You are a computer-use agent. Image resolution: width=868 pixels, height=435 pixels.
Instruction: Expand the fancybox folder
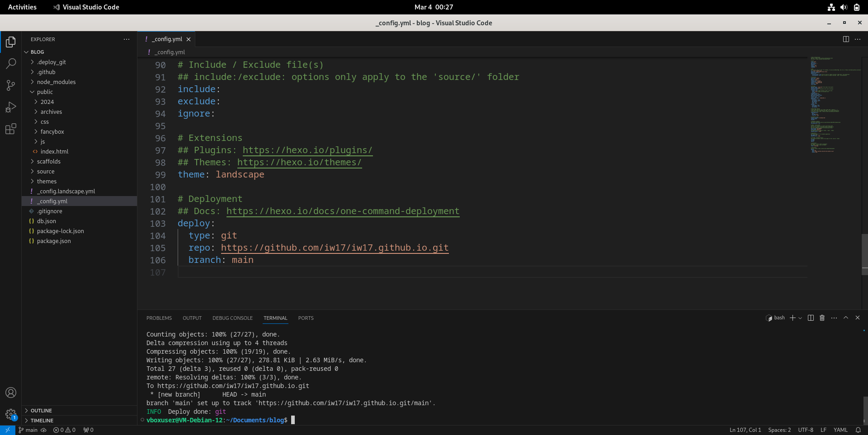coord(79,132)
